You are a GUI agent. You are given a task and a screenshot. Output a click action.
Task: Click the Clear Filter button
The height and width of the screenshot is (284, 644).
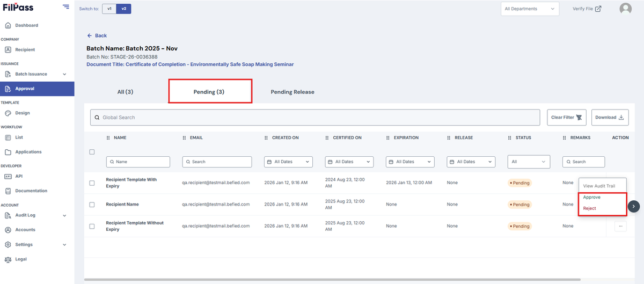click(x=567, y=118)
